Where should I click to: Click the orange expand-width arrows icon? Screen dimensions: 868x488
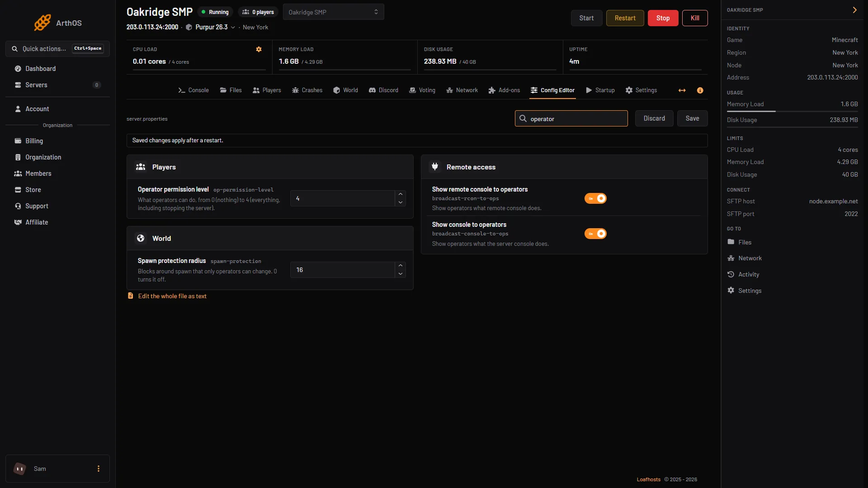pos(682,90)
